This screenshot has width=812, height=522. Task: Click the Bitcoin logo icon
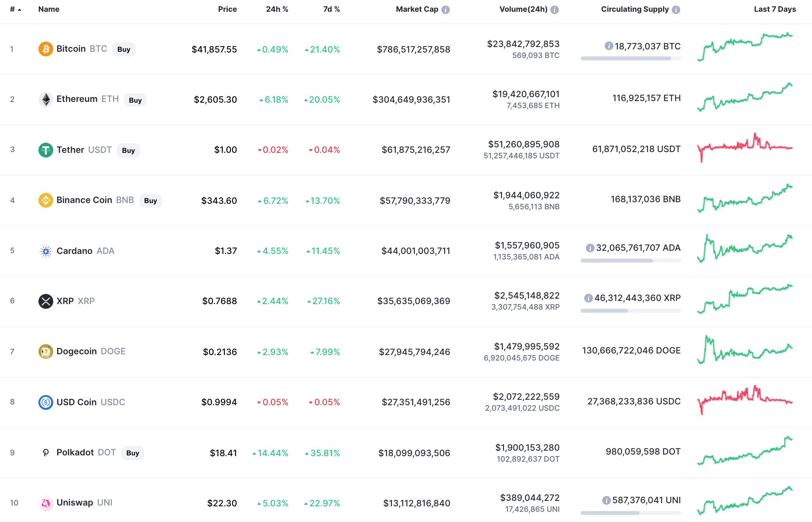click(x=45, y=49)
